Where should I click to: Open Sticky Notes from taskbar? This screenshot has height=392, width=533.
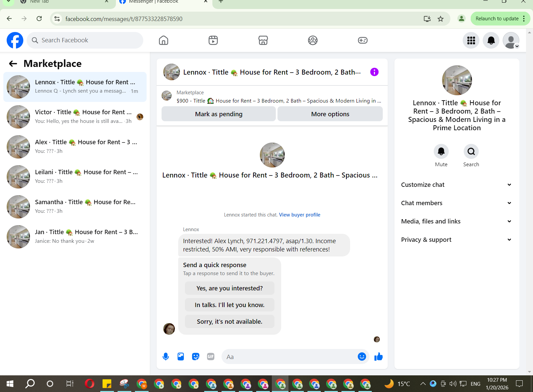pos(107,384)
